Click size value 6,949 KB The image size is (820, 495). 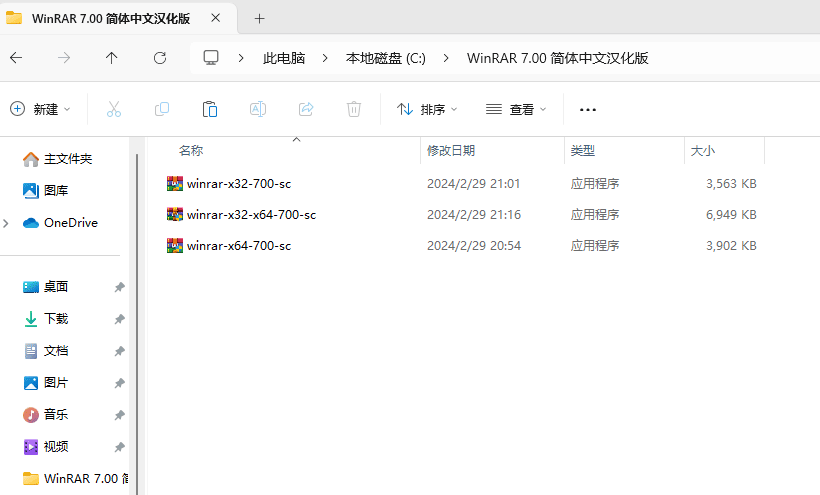point(731,215)
